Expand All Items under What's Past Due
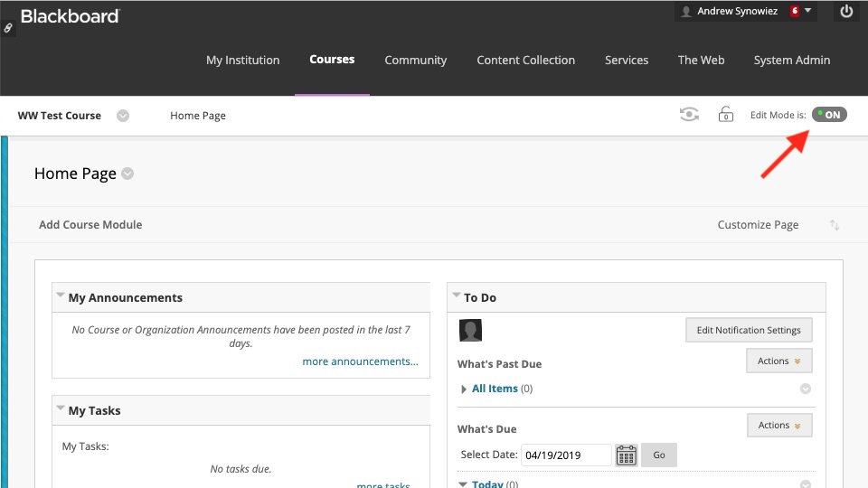Viewport: 868px width, 488px height. click(463, 389)
